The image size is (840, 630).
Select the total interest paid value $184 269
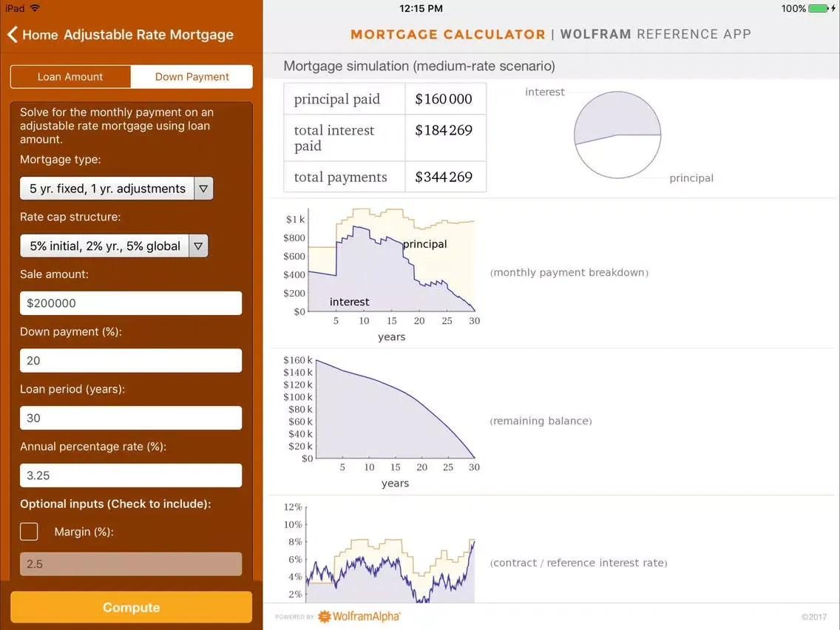[444, 130]
